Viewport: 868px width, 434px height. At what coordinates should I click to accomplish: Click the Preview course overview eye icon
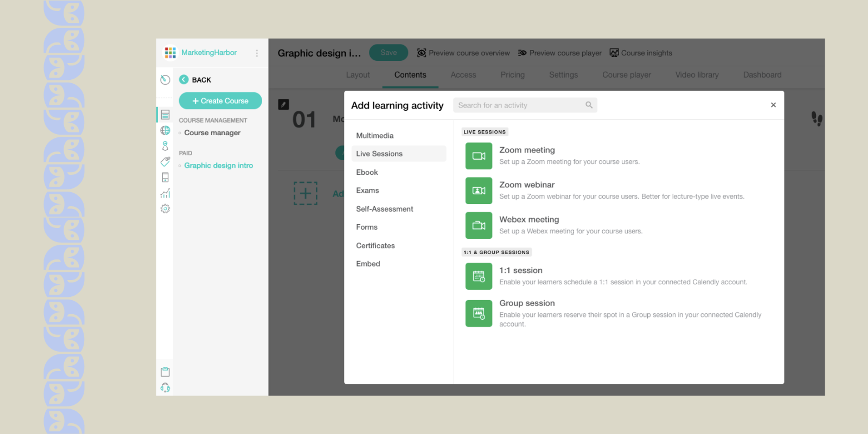click(x=421, y=53)
